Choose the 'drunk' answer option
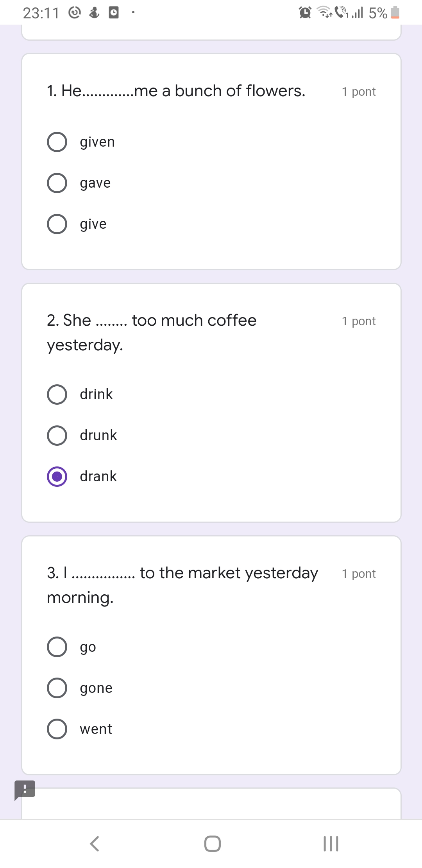Screen dimensions: 422x868 (57, 436)
